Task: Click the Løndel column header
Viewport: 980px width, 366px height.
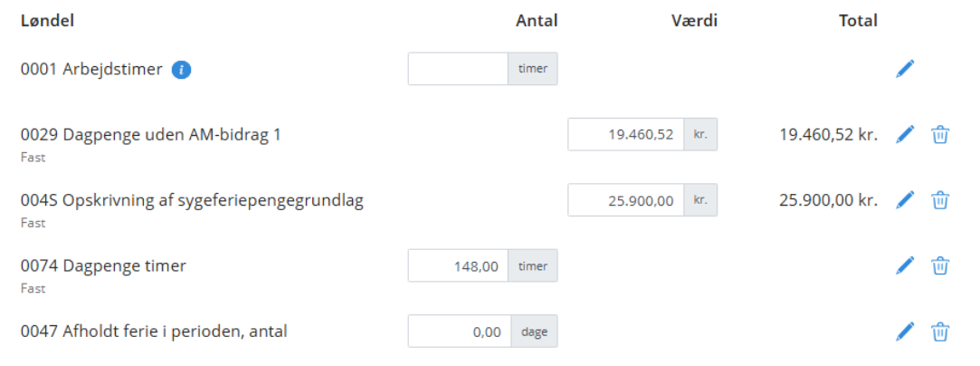Action: tap(47, 20)
